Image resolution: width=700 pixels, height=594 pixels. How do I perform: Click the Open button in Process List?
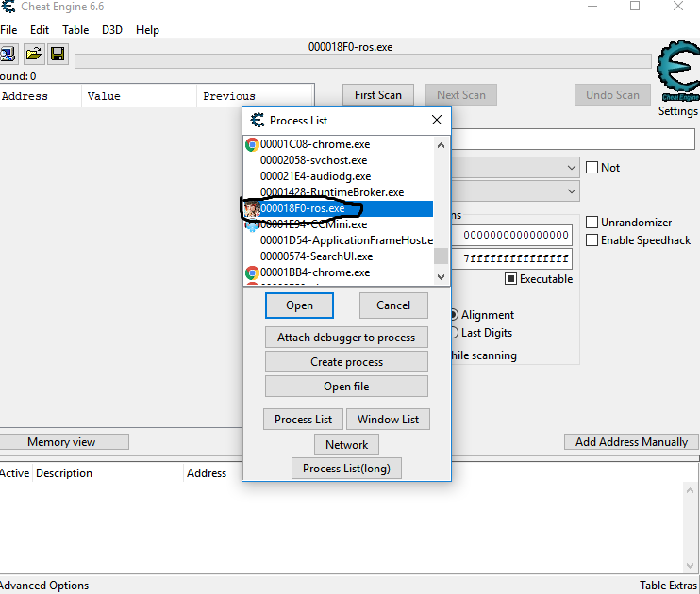tap(299, 305)
